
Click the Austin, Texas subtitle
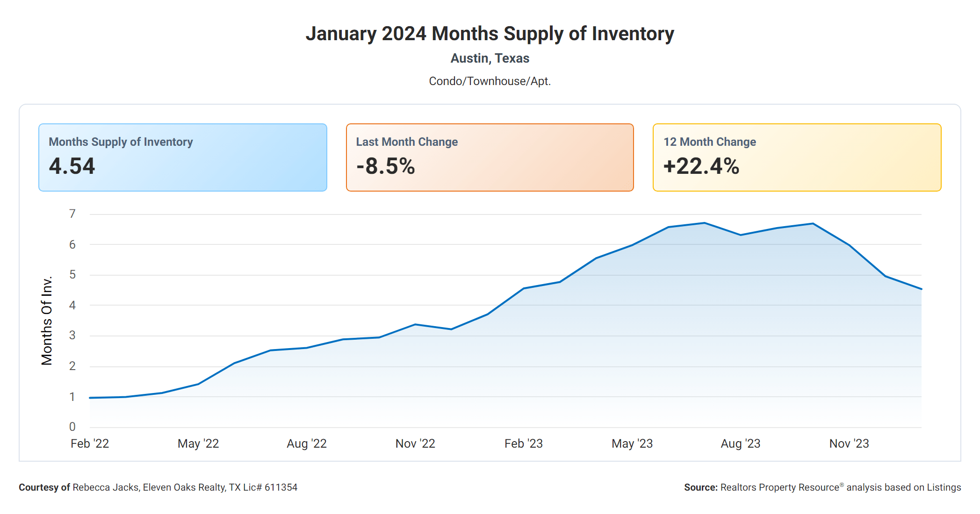[490, 58]
